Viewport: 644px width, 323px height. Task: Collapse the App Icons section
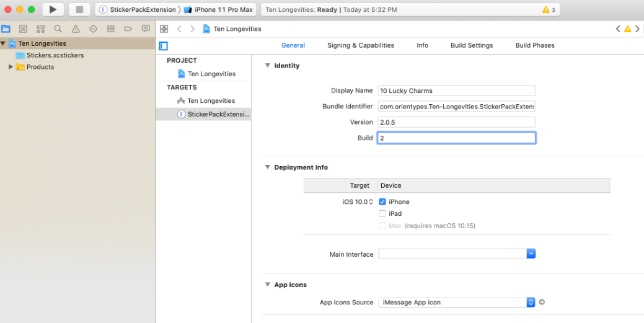pyautogui.click(x=268, y=285)
